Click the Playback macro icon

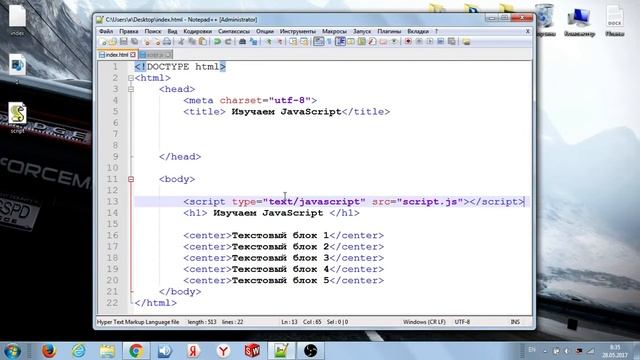430,42
